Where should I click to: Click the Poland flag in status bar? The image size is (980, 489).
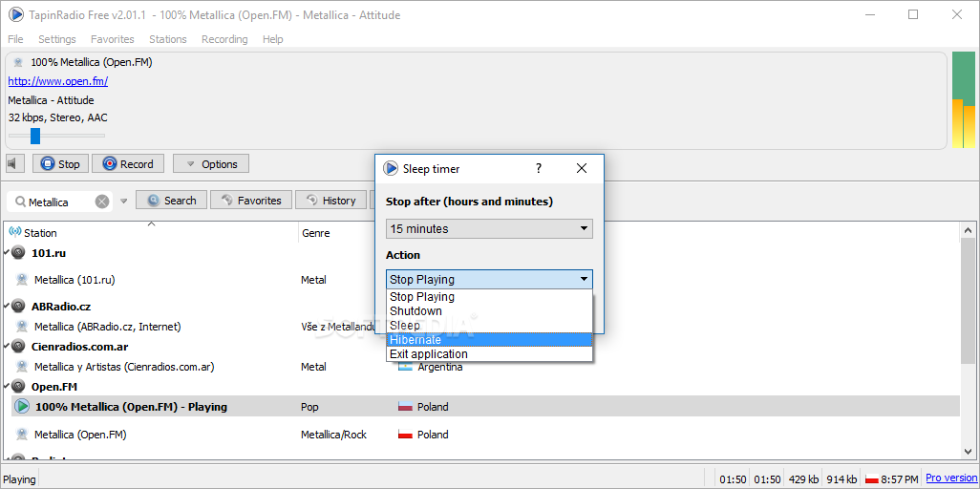pyautogui.click(x=872, y=479)
